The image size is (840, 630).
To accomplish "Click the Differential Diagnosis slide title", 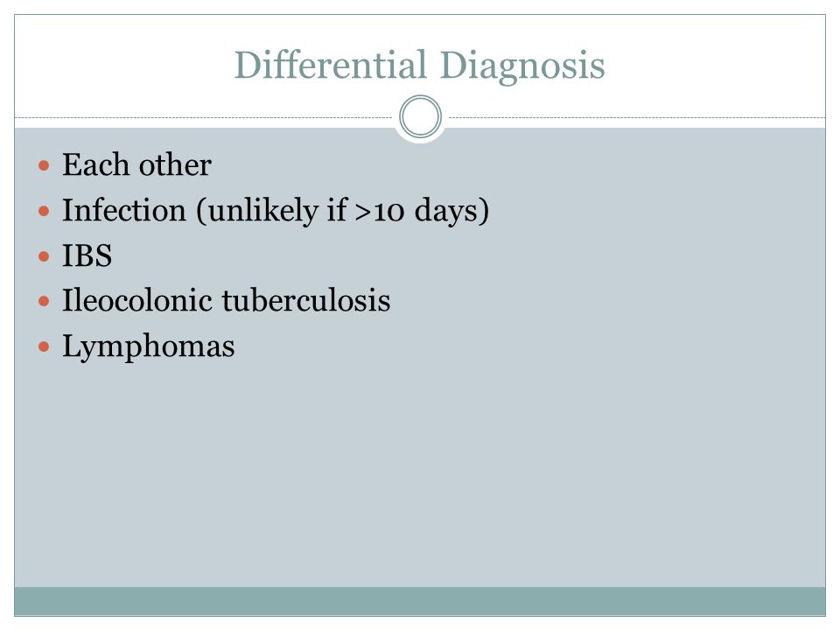I will coord(419,66).
